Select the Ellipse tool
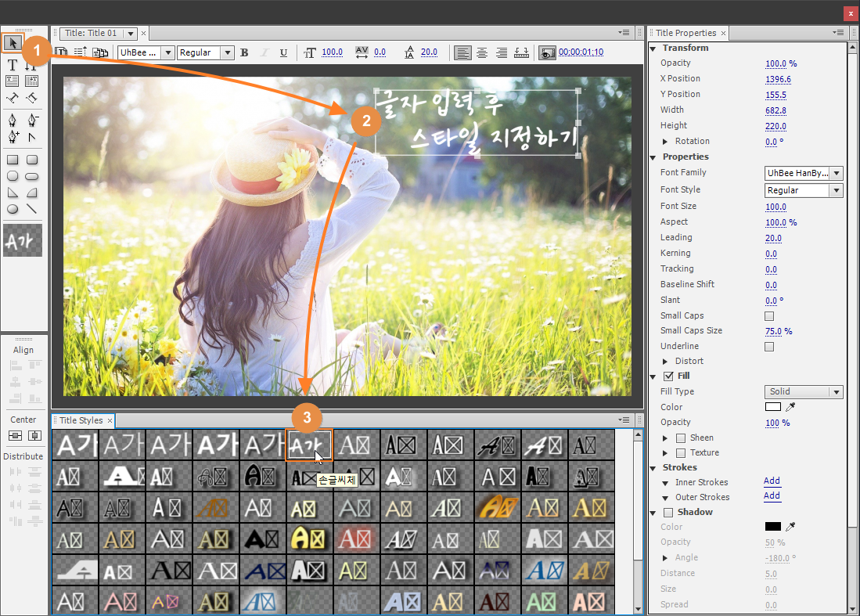The width and height of the screenshot is (860, 616). 13,209
